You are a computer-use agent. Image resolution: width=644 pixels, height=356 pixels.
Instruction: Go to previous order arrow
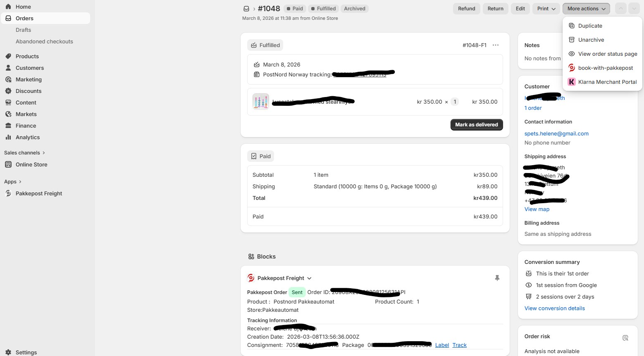tap(621, 9)
